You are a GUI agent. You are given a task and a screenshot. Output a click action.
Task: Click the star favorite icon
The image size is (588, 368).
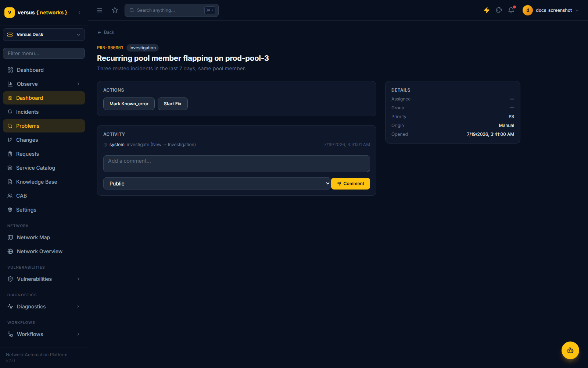point(115,10)
